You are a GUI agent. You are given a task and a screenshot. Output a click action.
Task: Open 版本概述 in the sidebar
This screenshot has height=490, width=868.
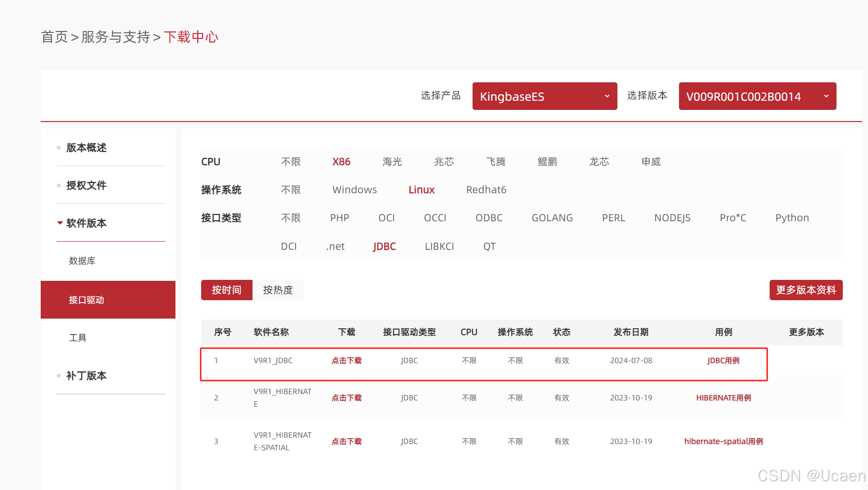pyautogui.click(x=86, y=148)
